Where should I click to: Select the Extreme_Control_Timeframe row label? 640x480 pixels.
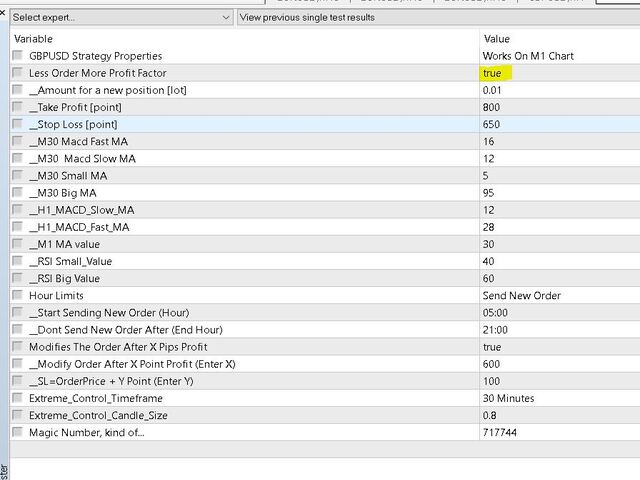click(96, 398)
